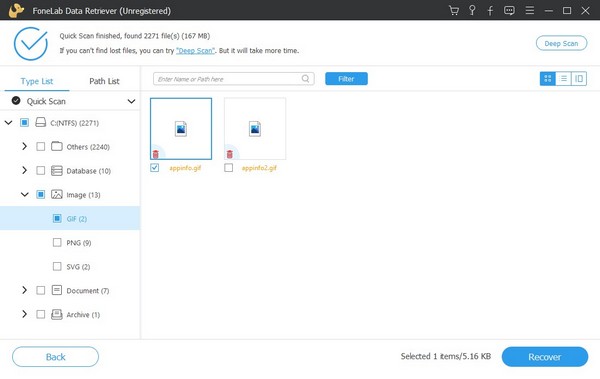600x379 pixels.
Task: Check the appinfo2.gif checkbox
Action: tap(228, 168)
